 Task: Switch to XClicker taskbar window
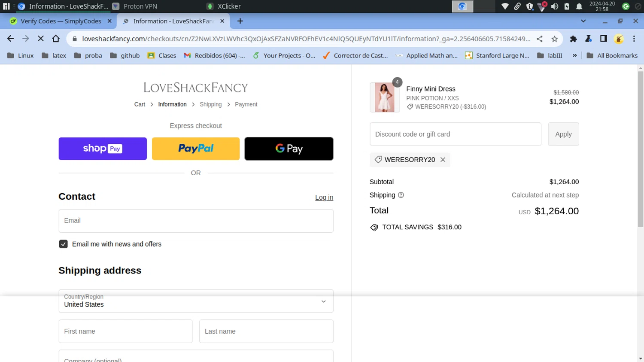pos(224,6)
